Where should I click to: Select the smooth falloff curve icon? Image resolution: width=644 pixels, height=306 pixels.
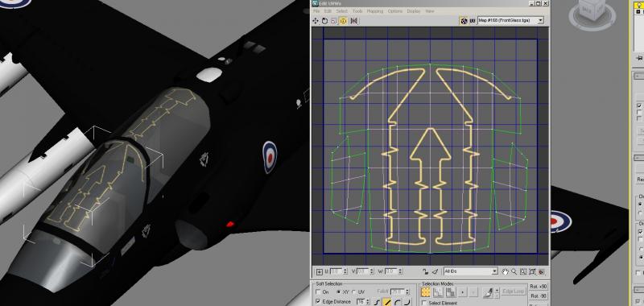(x=377, y=302)
